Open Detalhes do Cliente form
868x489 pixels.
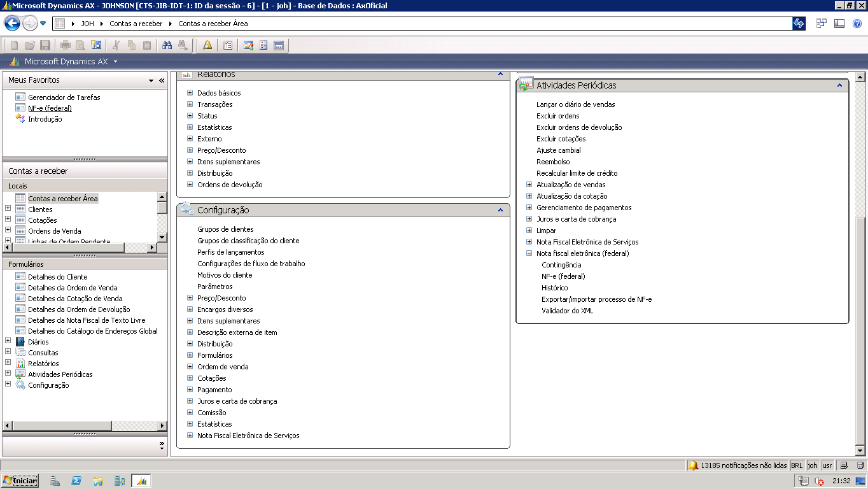pos(58,277)
